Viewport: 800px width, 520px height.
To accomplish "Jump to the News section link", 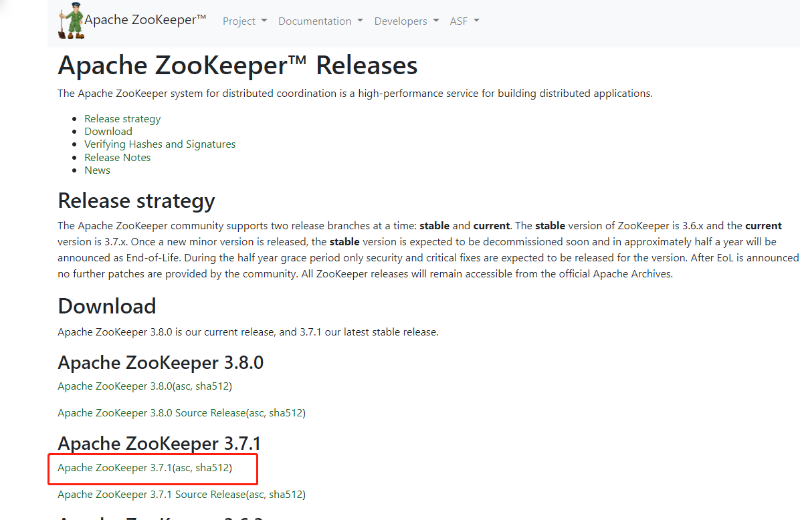I will click(97, 170).
